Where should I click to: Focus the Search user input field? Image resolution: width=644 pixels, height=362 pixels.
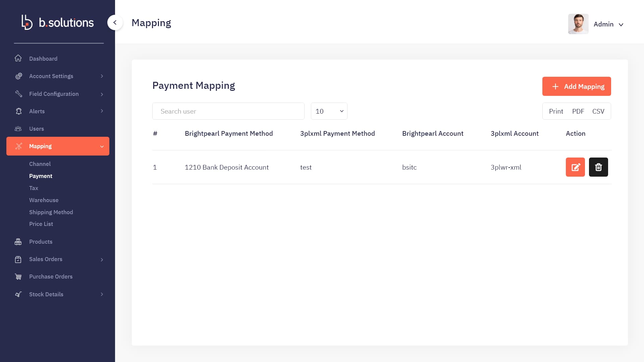pyautogui.click(x=228, y=111)
